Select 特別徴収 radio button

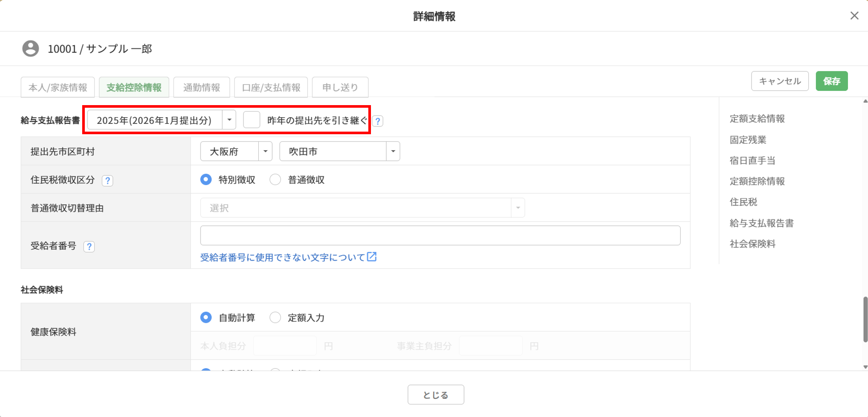click(x=206, y=179)
